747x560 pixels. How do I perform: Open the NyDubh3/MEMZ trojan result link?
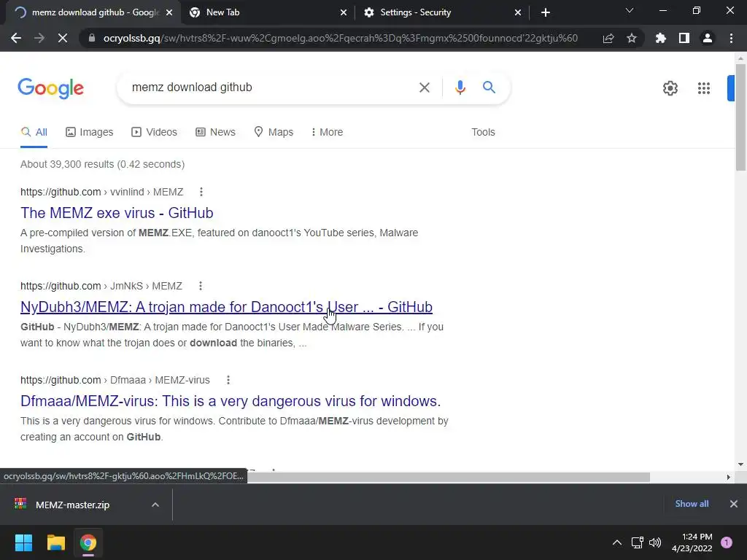point(226,307)
